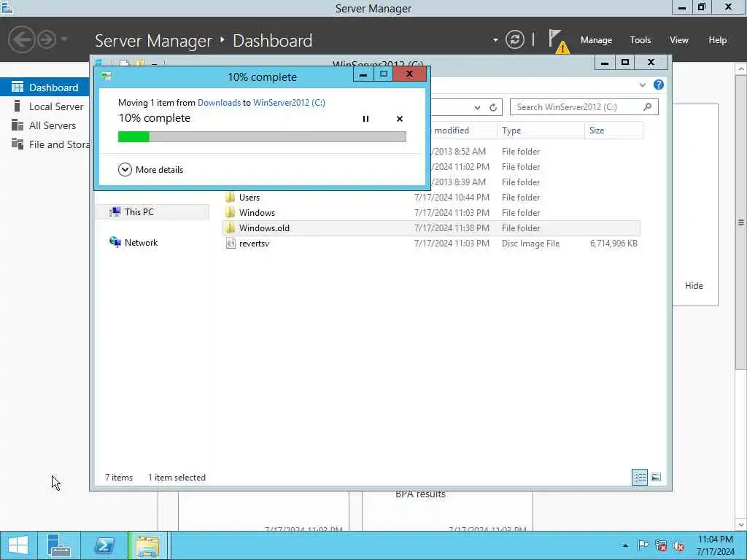Open Server Manager from the taskbar
This screenshot has height=560, width=747.
(59, 545)
